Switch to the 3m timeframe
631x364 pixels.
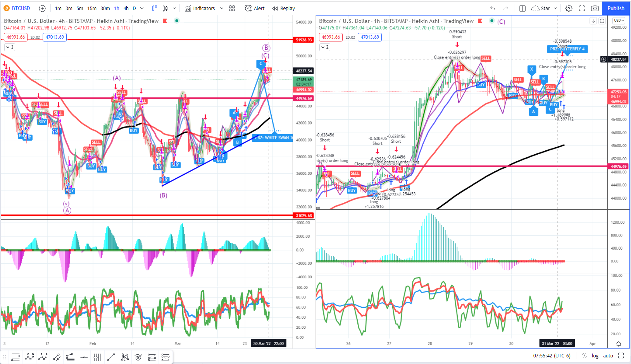tap(69, 8)
